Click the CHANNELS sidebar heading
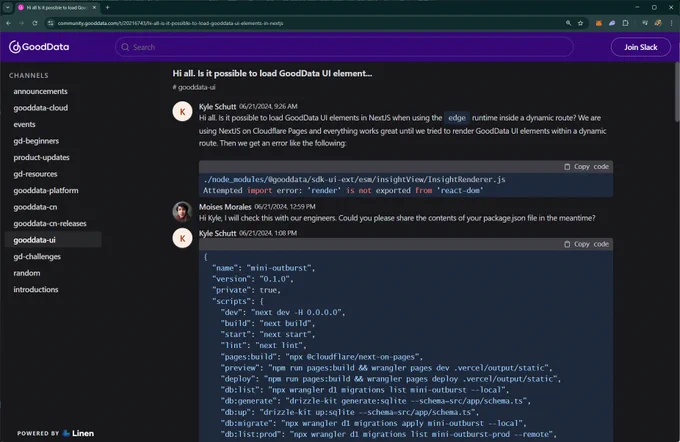Screen dimensions: 680x442 (29, 75)
